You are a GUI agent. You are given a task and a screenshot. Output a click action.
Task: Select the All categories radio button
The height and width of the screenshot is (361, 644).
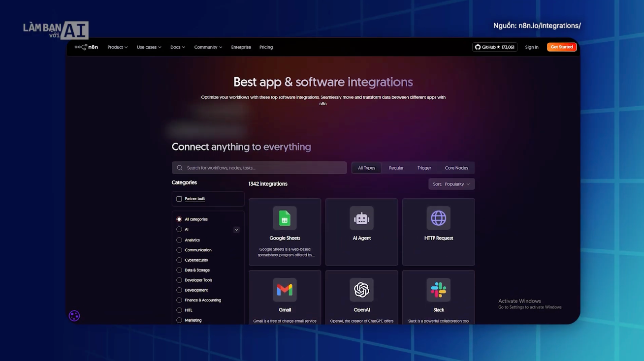(x=179, y=219)
